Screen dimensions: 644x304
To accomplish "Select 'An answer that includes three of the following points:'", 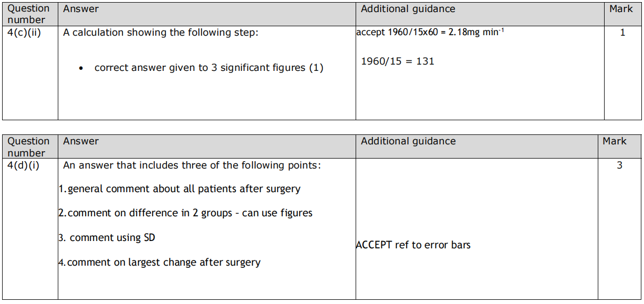I will tap(192, 165).
